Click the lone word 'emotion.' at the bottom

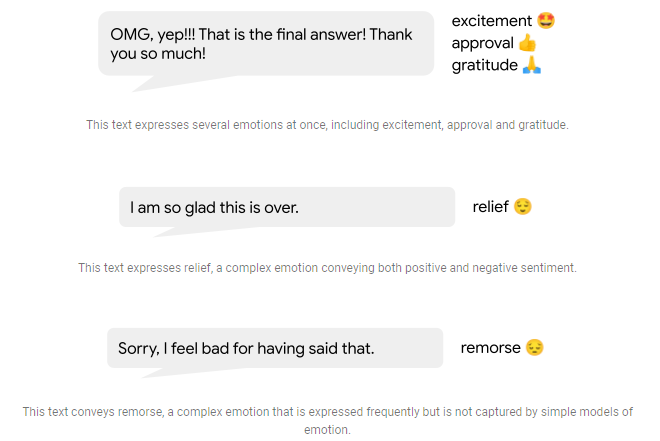[x=327, y=430]
